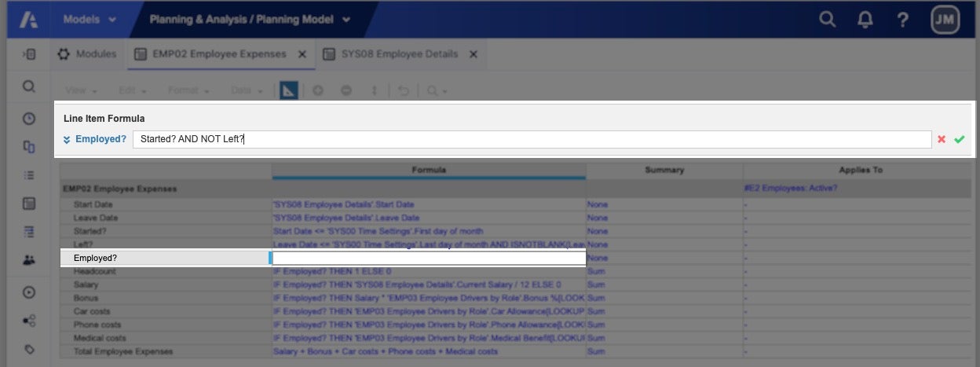
Task: Open the Models dropdown menu
Action: click(x=90, y=19)
